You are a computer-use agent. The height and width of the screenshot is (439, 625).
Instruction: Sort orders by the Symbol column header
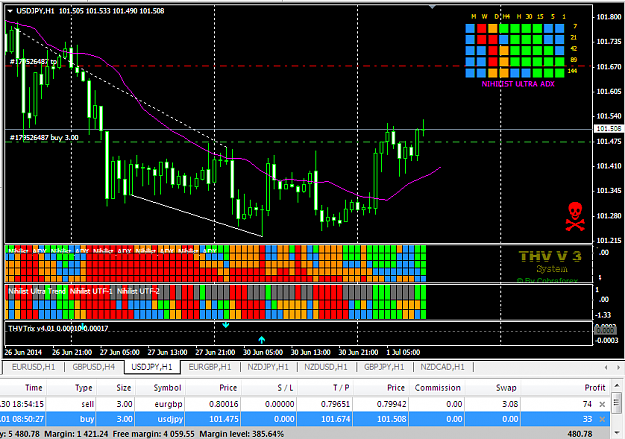tap(167, 388)
